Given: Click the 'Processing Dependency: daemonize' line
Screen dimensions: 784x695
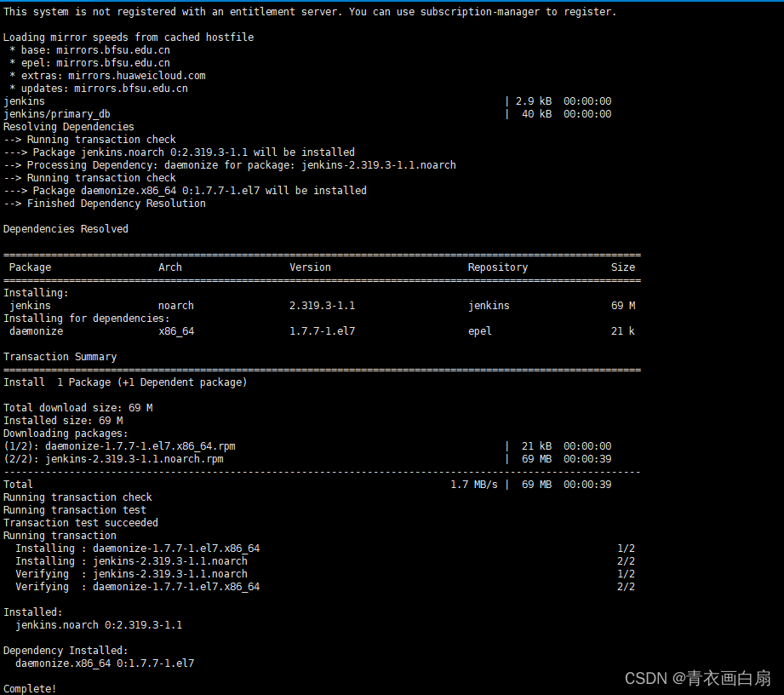Looking at the screenshot, I should [230, 165].
